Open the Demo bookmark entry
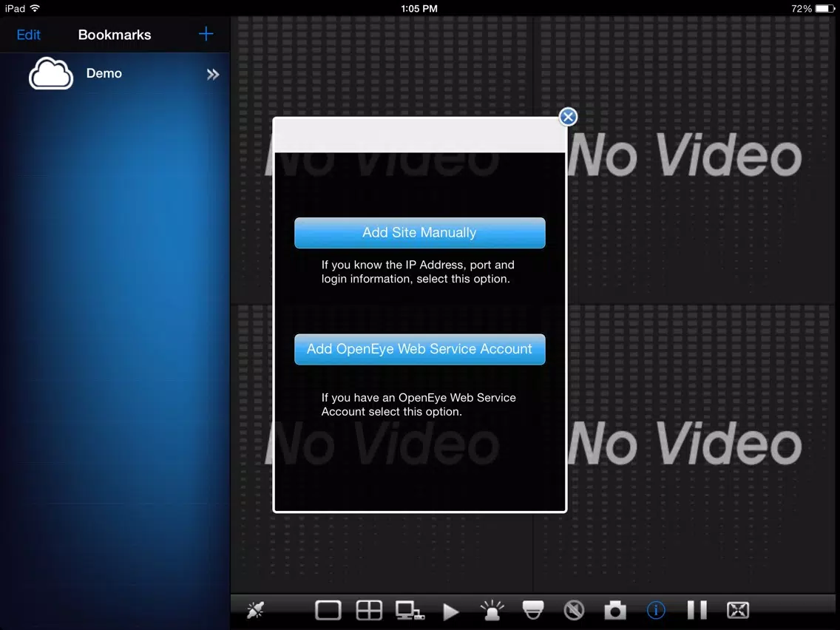 [115, 73]
